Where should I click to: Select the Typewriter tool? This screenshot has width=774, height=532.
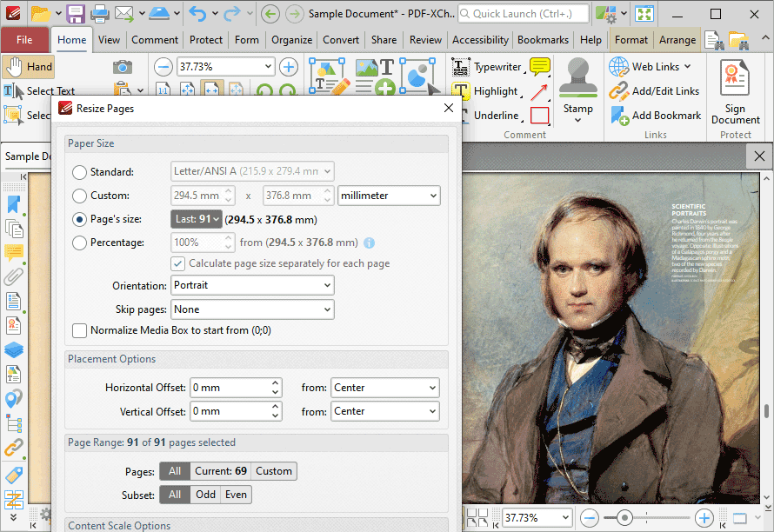[487, 67]
